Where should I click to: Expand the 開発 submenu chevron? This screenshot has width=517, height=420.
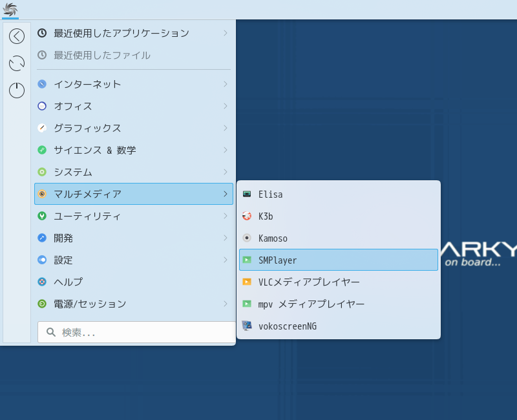tap(226, 238)
